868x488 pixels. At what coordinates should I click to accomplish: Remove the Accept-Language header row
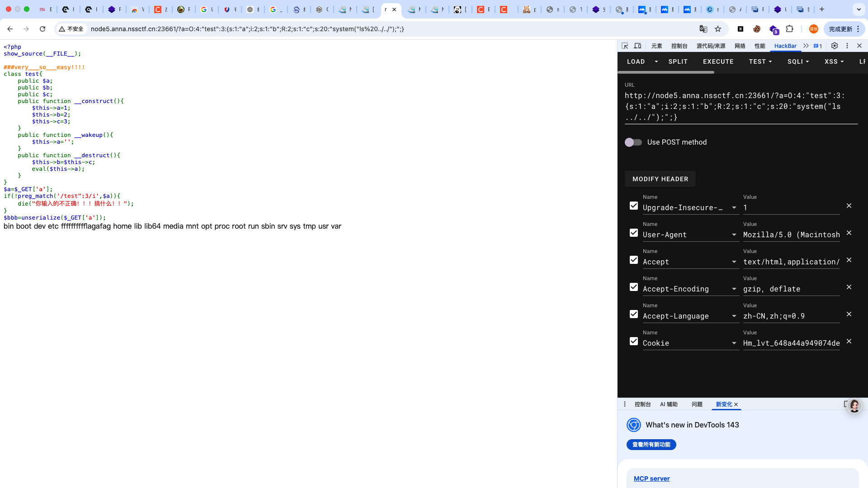[x=849, y=314]
